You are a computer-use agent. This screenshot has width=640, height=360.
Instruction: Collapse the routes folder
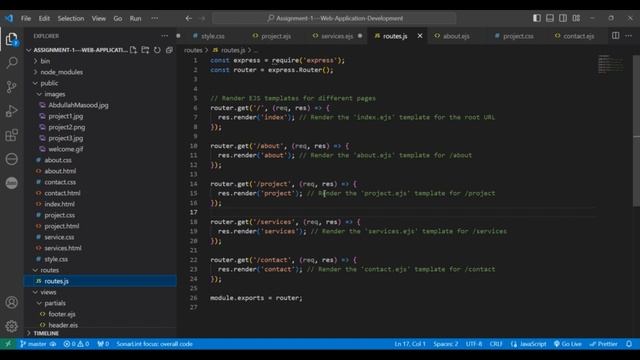click(x=49, y=270)
